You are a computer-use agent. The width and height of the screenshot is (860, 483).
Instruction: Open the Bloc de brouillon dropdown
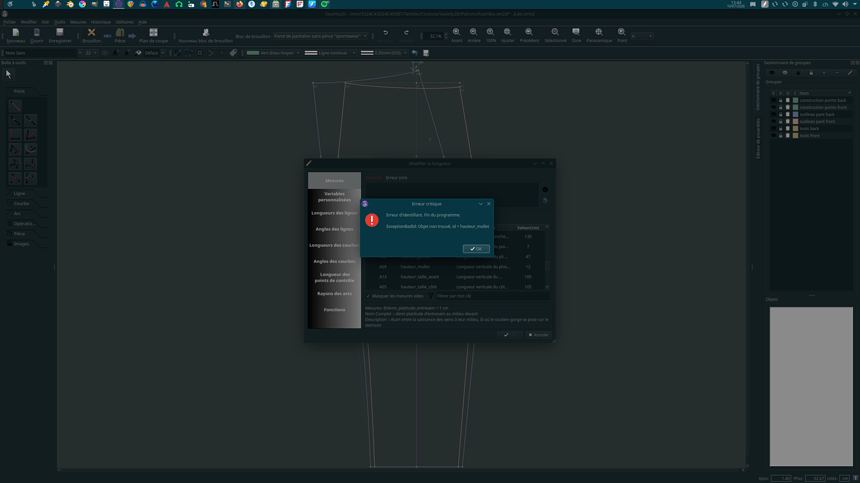pos(320,36)
